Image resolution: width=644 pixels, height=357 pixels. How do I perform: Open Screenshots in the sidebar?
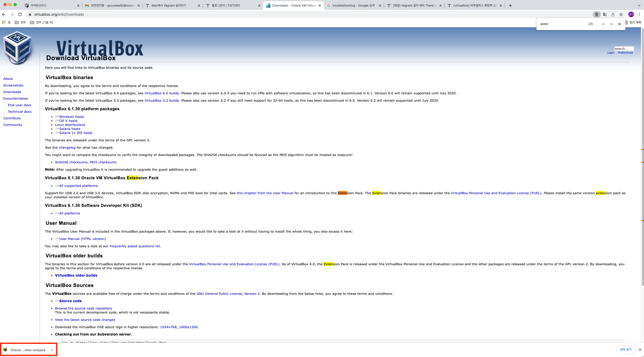pyautogui.click(x=13, y=85)
